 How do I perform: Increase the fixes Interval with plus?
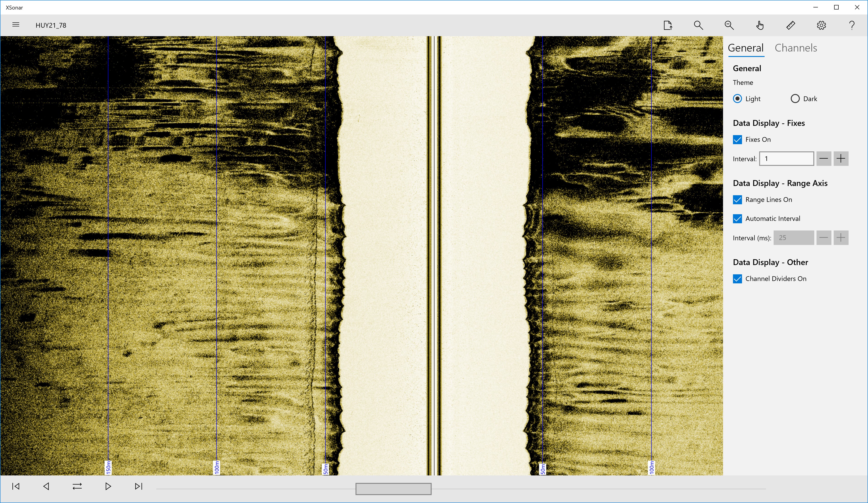[840, 159]
